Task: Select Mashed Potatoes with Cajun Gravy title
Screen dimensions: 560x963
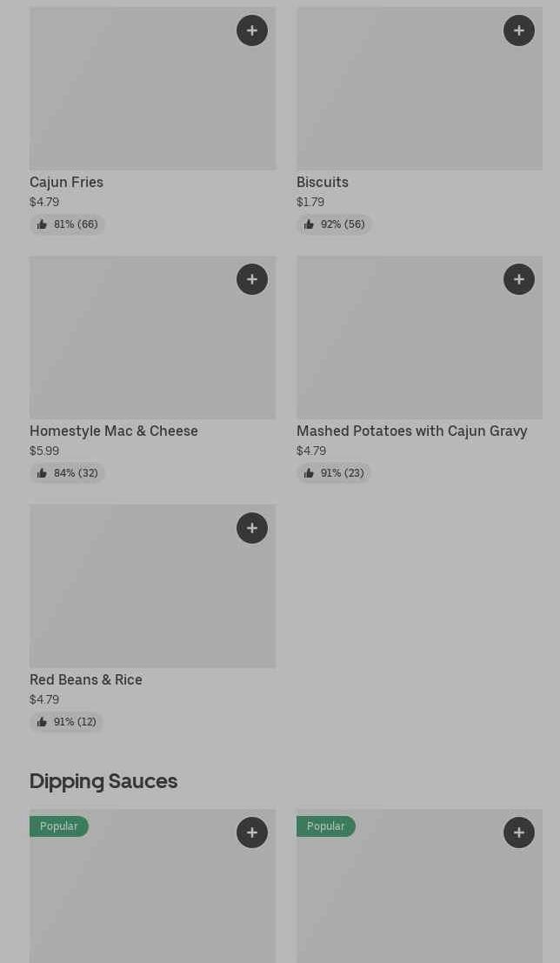Action: (411, 431)
